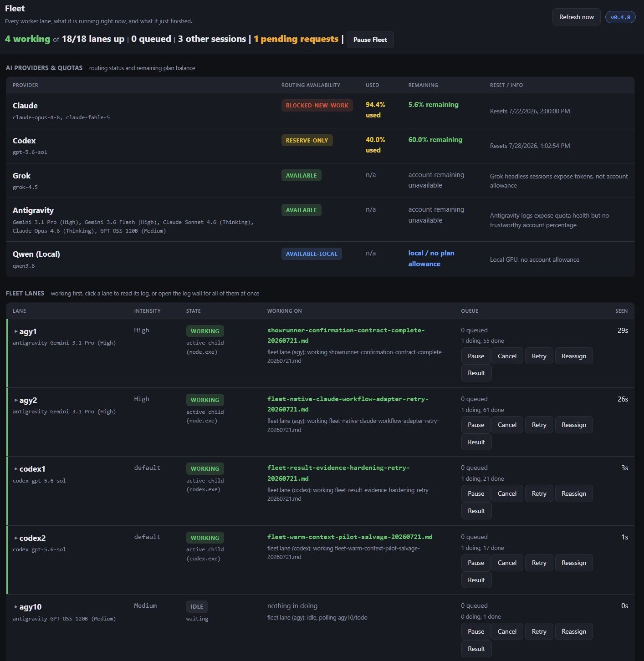Pause the agy1 lane
Screen dimensions: 644x661
pos(476,356)
